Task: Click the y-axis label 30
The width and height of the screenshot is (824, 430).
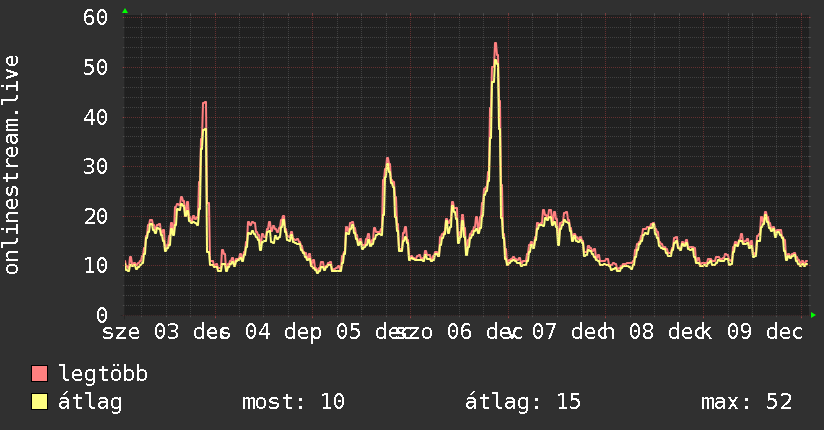Action: (x=96, y=167)
